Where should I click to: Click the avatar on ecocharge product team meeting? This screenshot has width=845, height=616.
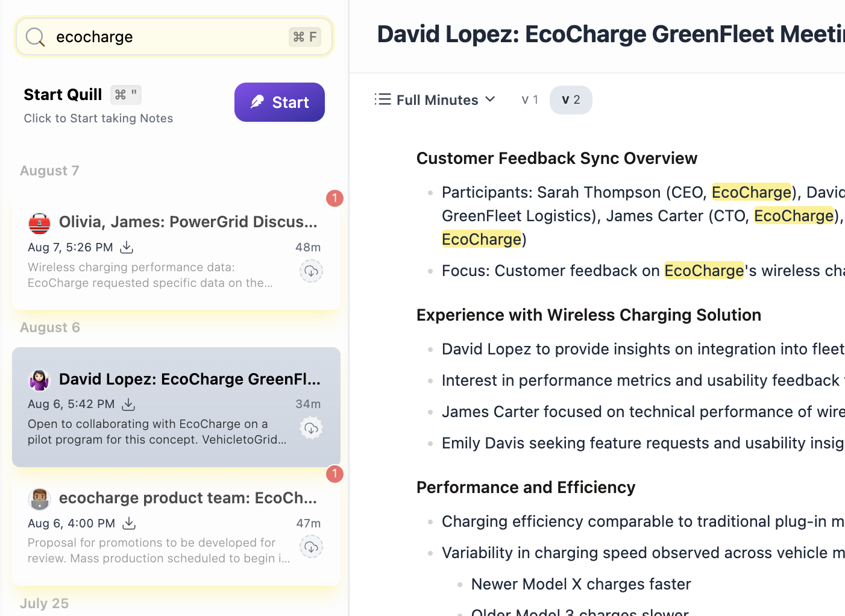pyautogui.click(x=40, y=499)
